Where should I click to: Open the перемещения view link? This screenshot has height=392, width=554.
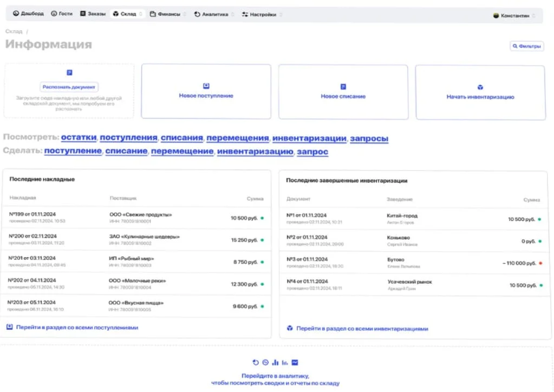pyautogui.click(x=238, y=138)
